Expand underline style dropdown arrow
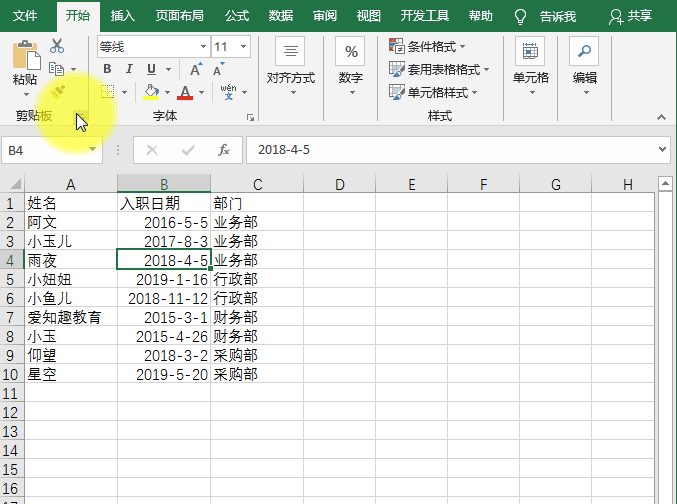The height and width of the screenshot is (504, 677). point(168,69)
